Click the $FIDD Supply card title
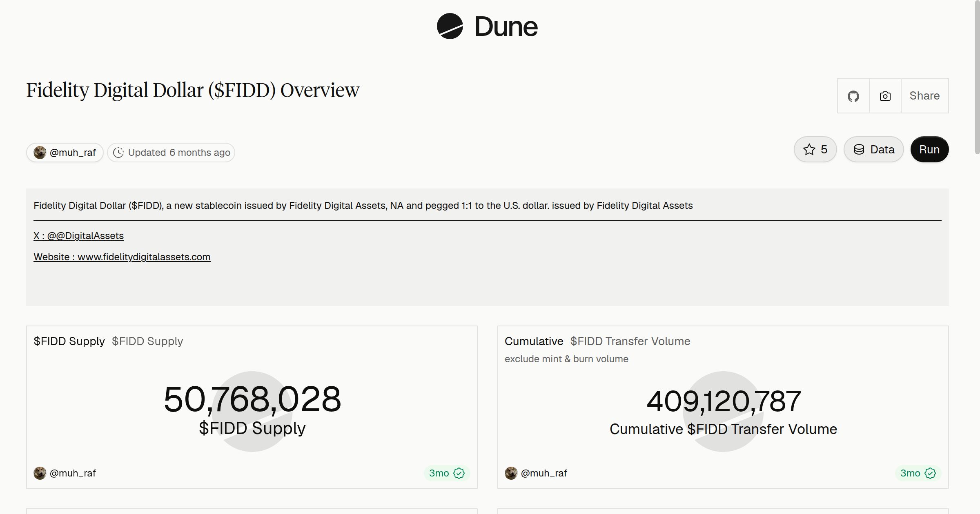Image resolution: width=980 pixels, height=514 pixels. [69, 341]
